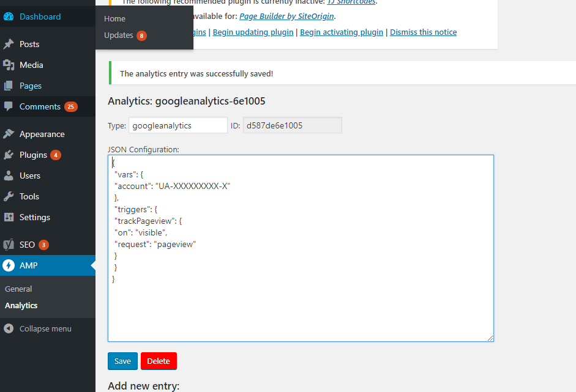The width and height of the screenshot is (576, 392).
Task: Click the Updates count badge 8
Action: 141,35
